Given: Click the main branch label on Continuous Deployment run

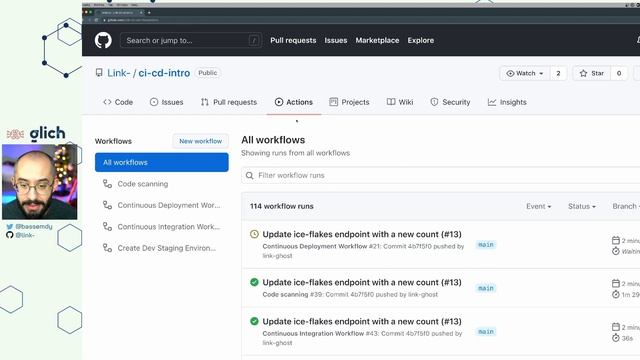Looking at the screenshot, I should coord(486,245).
